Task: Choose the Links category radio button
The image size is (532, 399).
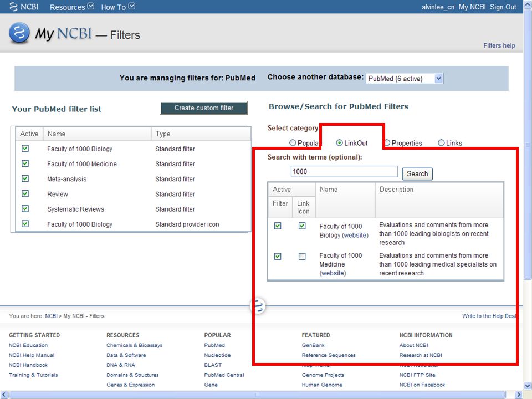Action: coord(441,143)
